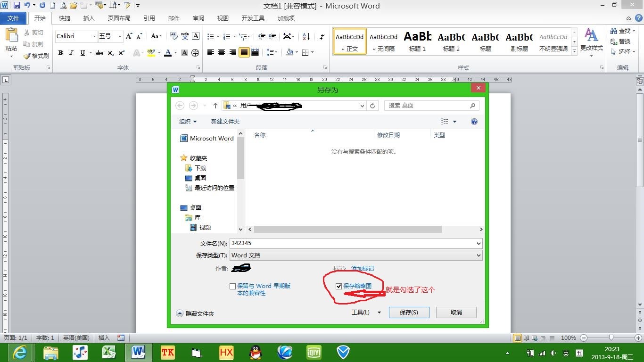Go back in Save As dialog
This screenshot has height=362, width=644.
click(x=180, y=106)
